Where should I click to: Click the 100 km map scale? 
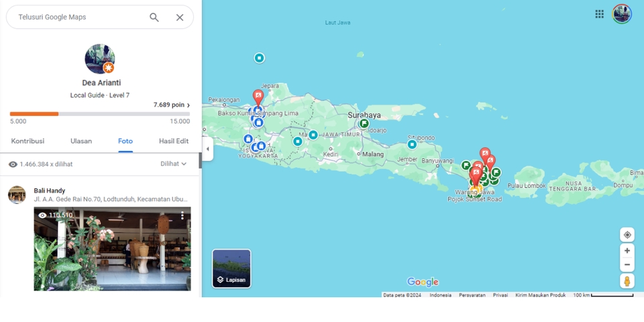603,295
